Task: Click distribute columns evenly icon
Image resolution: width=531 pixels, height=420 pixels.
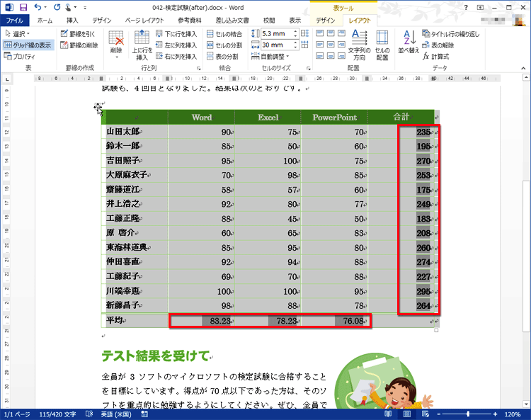Action: coord(304,45)
